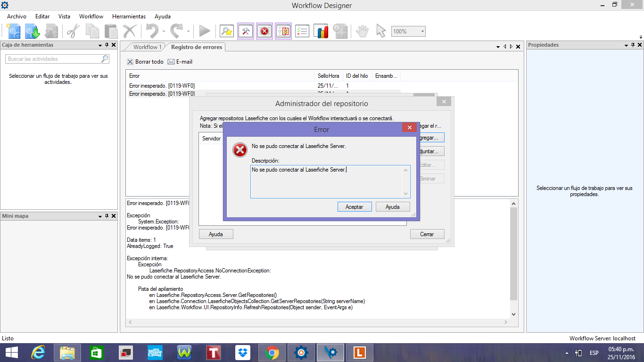Click the envelope E-mail icon in error log

tap(171, 62)
